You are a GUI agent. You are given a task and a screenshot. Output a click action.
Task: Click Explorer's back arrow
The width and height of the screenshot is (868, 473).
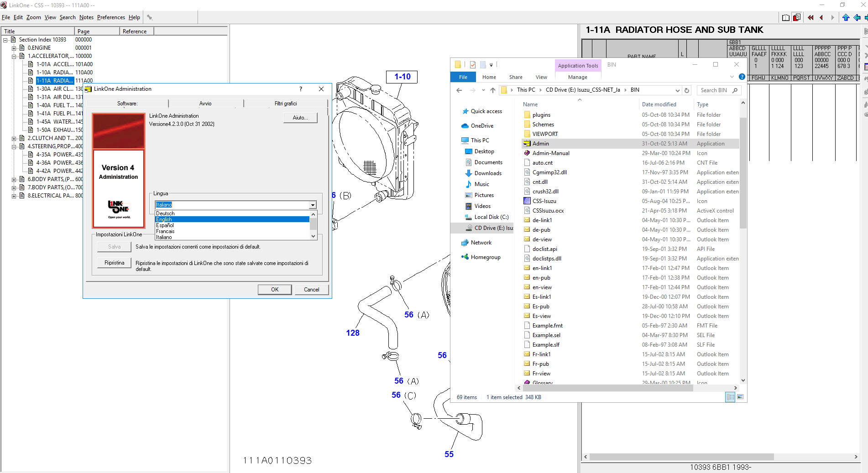[459, 90]
